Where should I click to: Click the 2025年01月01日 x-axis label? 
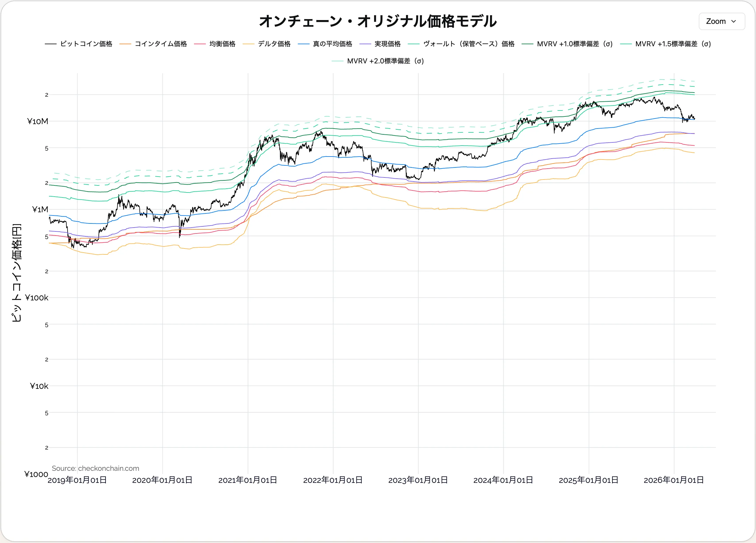pyautogui.click(x=588, y=480)
